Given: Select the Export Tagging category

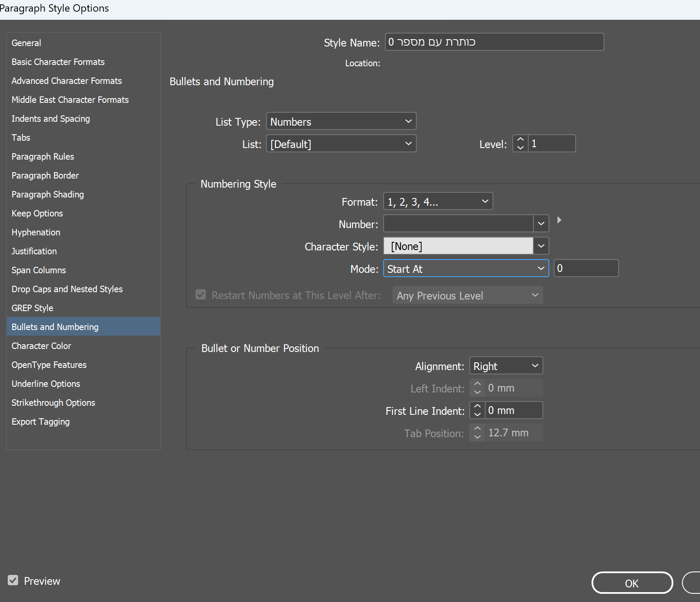Looking at the screenshot, I should (x=40, y=422).
